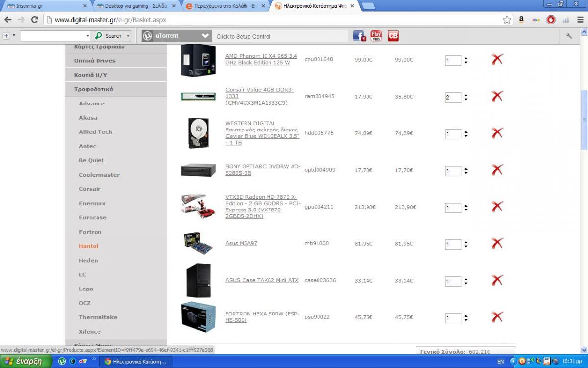Screen dimensions: 588x368
Task: Click the EN language indicator in taskbar
Action: click(500, 362)
